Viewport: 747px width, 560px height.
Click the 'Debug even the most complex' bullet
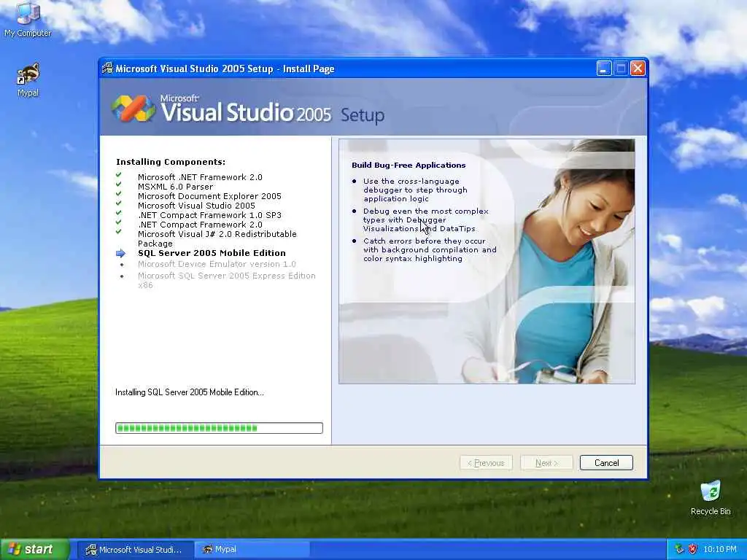[426, 220]
